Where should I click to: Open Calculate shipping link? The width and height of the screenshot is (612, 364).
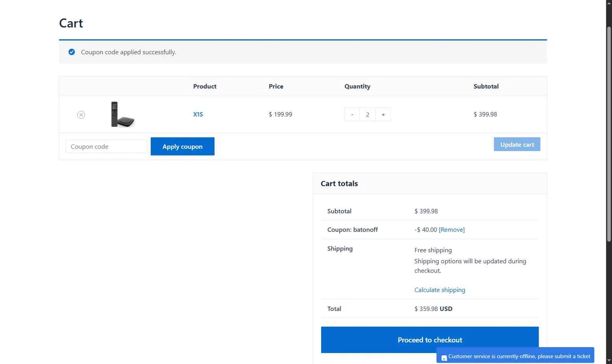(439, 290)
